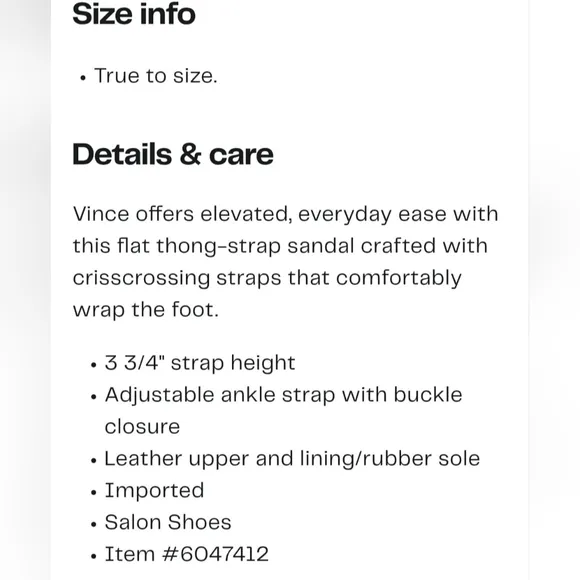Click the word 'care' in heading
This screenshot has width=580, height=580.
coord(241,155)
